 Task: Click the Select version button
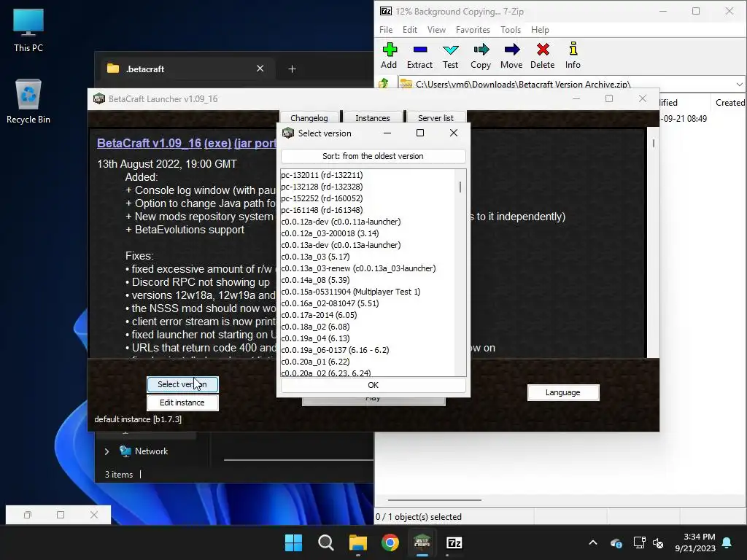pos(182,384)
